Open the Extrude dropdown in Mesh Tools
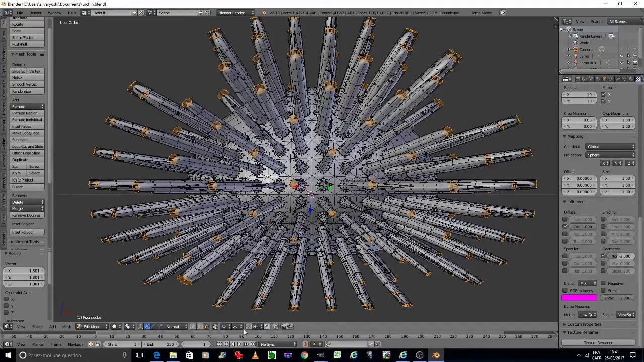Image resolution: width=644 pixels, height=362 pixels. 28,107
